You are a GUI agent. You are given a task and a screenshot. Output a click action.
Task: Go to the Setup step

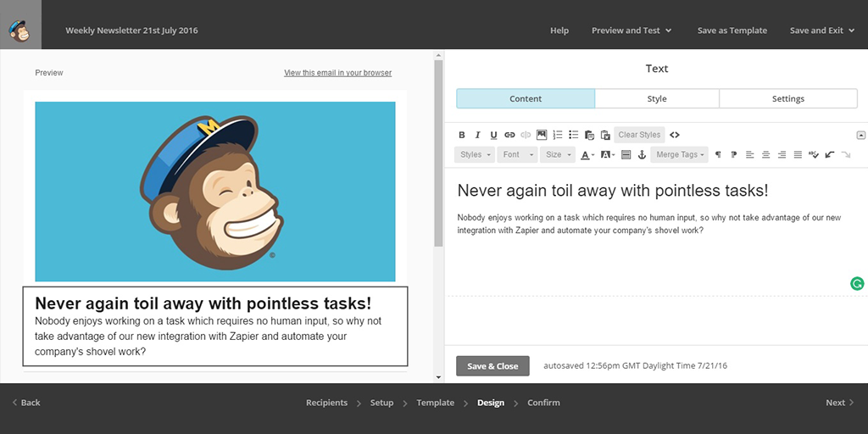click(x=381, y=403)
